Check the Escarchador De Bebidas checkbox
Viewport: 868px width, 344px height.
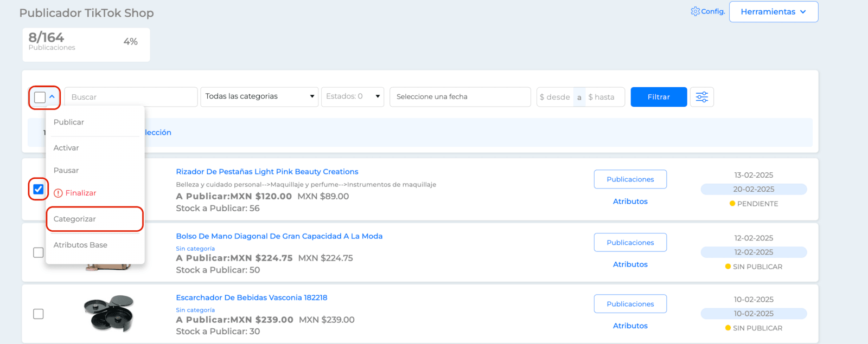pyautogui.click(x=39, y=314)
